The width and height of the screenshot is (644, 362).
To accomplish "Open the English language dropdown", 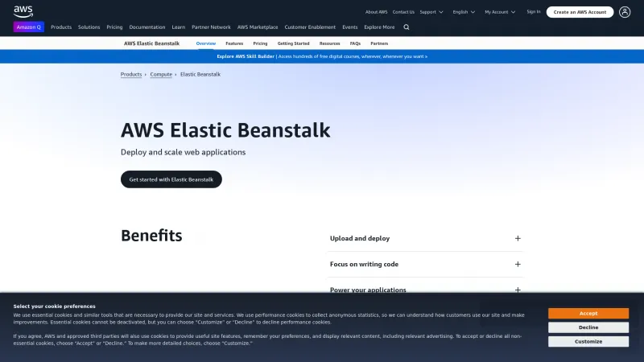I will coord(464,12).
